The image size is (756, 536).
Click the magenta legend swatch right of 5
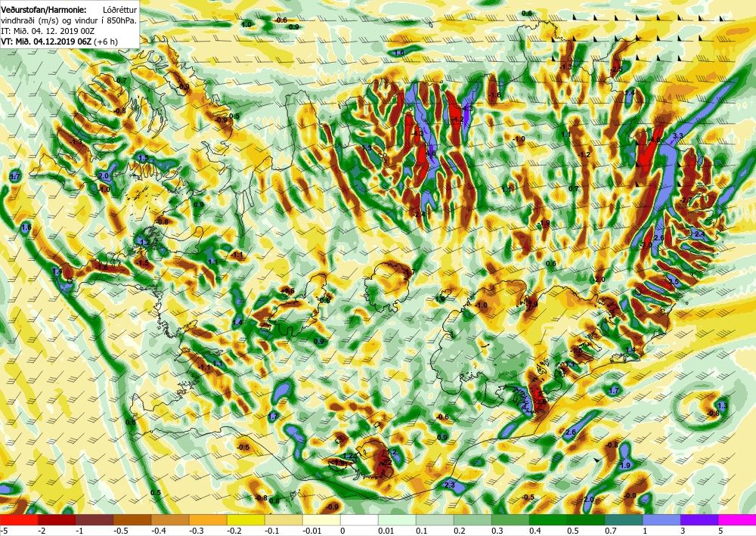point(737,519)
